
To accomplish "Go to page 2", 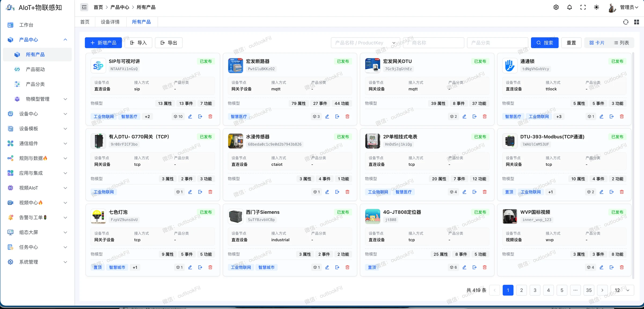I will (x=521, y=290).
